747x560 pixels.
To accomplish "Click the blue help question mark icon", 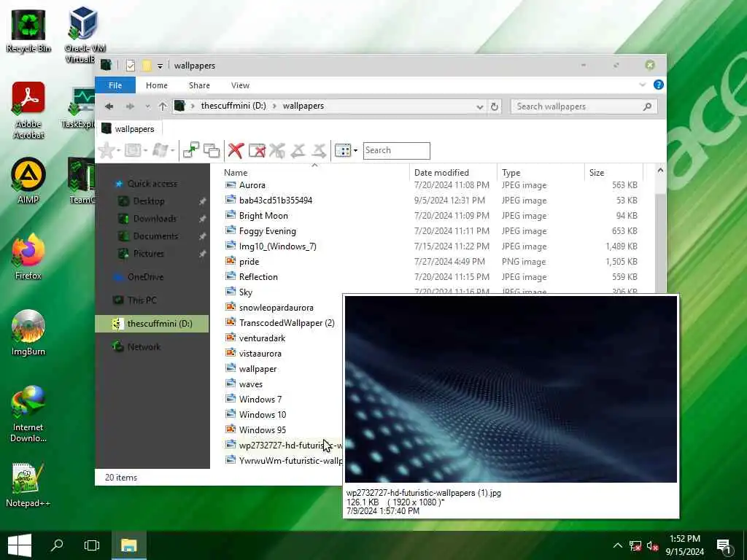I will (659, 85).
